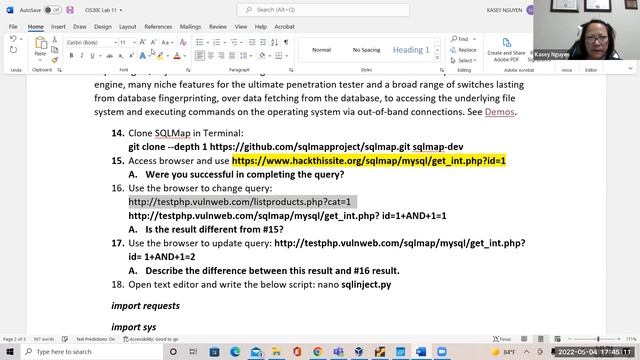Click the Replace button

coord(464,50)
